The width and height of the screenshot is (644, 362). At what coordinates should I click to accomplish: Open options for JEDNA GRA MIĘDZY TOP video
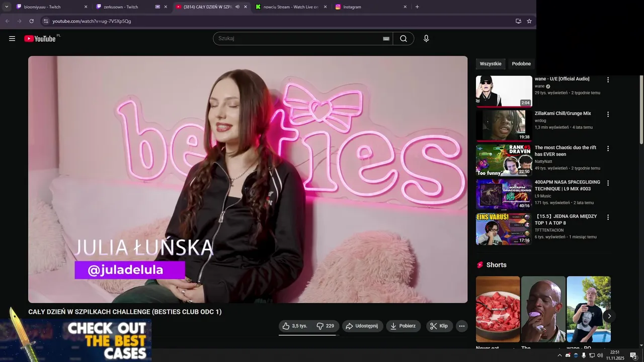click(608, 217)
